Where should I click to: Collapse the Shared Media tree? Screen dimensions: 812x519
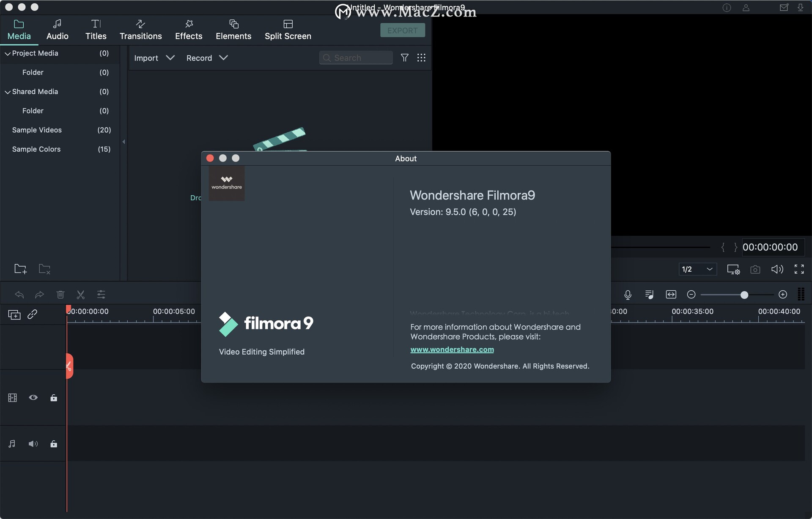(8, 92)
